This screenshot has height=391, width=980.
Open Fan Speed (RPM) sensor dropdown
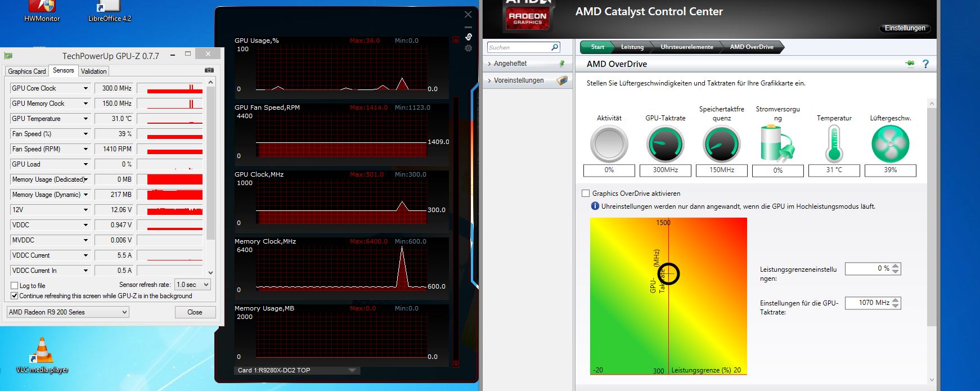pos(86,149)
